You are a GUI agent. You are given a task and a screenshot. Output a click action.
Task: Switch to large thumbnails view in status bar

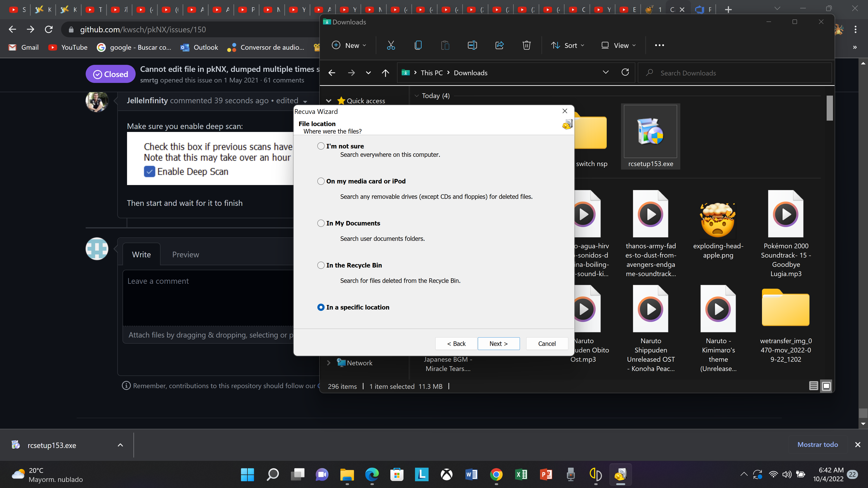point(826,386)
